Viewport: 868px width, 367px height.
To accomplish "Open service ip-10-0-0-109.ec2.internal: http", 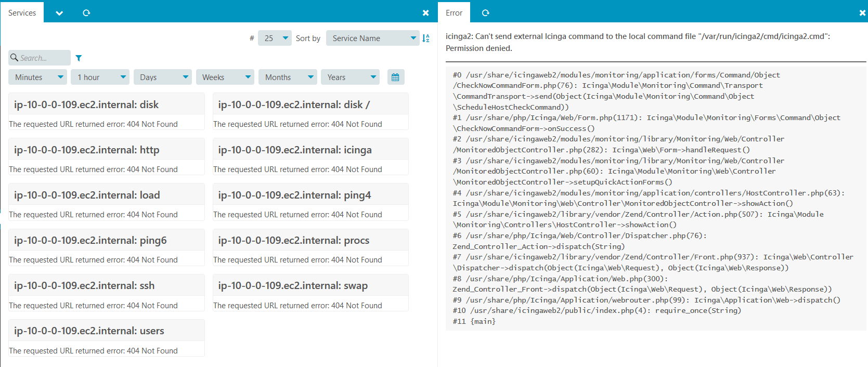I will pyautogui.click(x=87, y=150).
